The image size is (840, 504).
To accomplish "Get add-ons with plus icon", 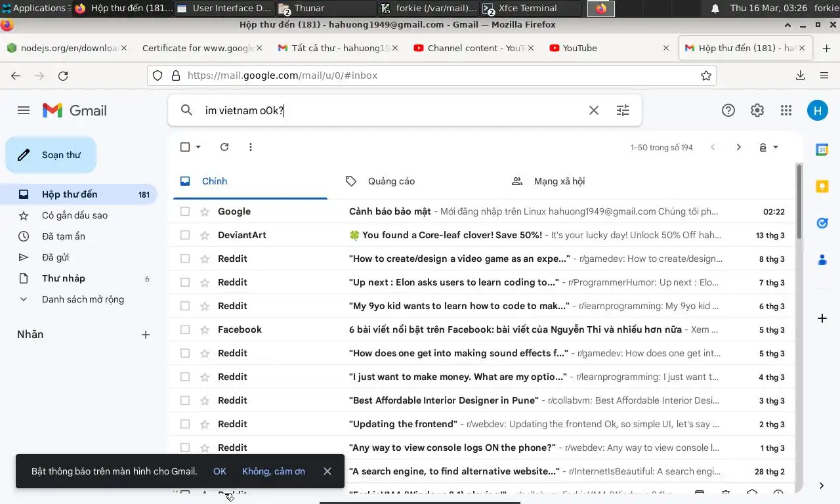I will click(822, 318).
